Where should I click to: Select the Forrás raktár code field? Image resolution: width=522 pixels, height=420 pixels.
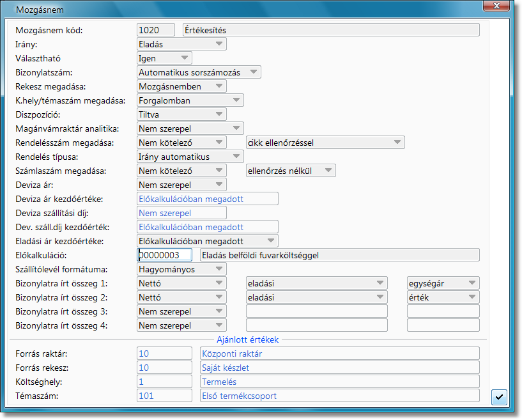pyautogui.click(x=164, y=354)
